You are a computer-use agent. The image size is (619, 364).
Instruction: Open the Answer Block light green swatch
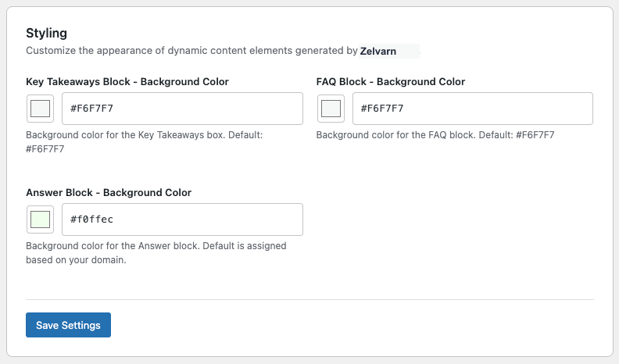pos(41,219)
